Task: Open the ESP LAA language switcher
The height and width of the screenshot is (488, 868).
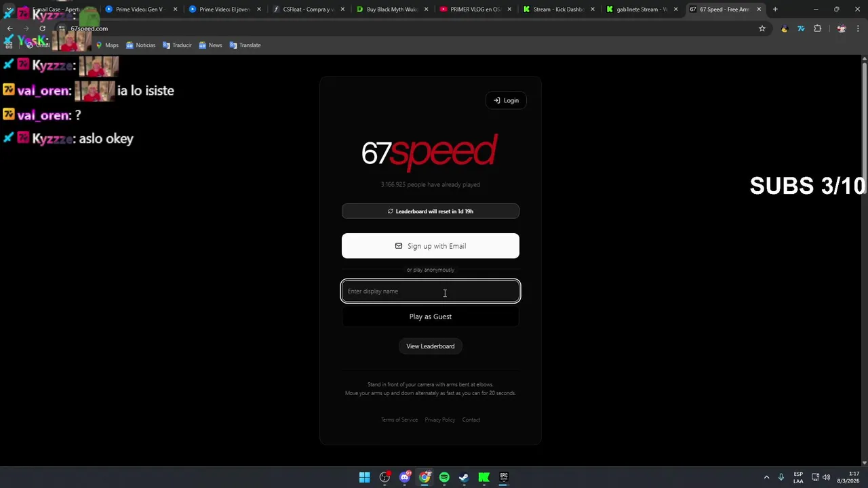Action: click(x=798, y=477)
